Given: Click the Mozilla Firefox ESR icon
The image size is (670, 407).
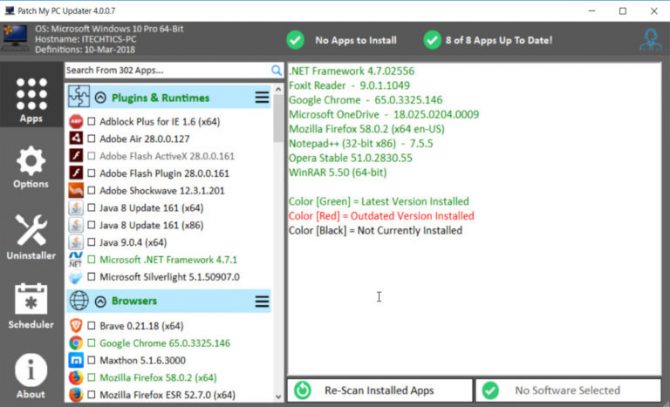Looking at the screenshot, I should pos(76,395).
